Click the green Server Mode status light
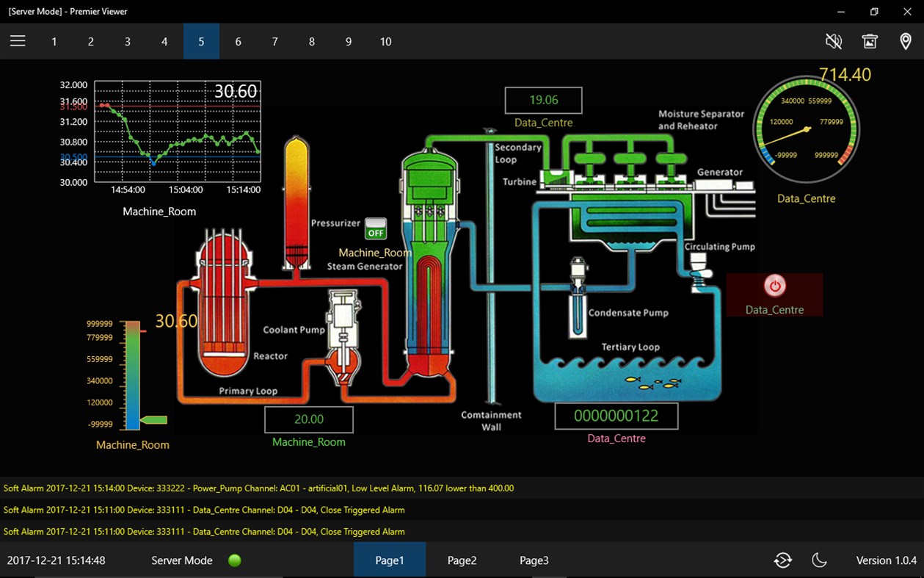The image size is (924, 578). 235,560
